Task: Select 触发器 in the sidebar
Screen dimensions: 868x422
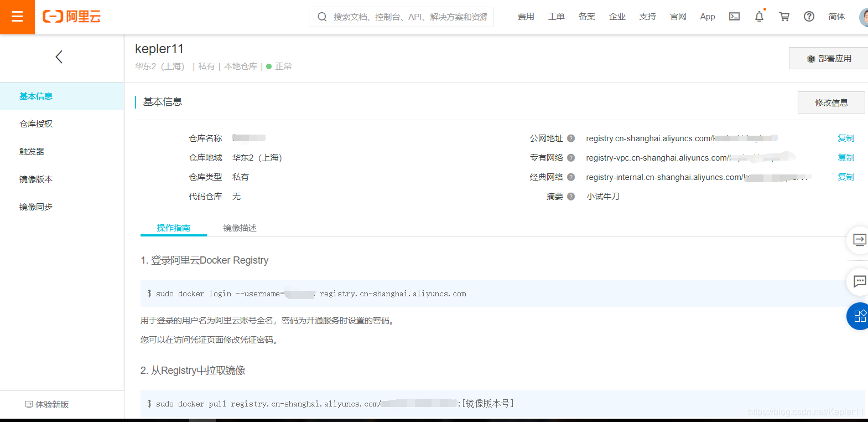Action: coord(62,152)
